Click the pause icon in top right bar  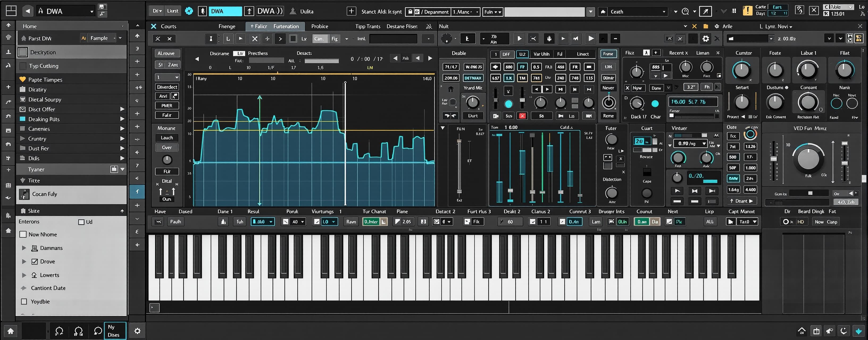[734, 11]
